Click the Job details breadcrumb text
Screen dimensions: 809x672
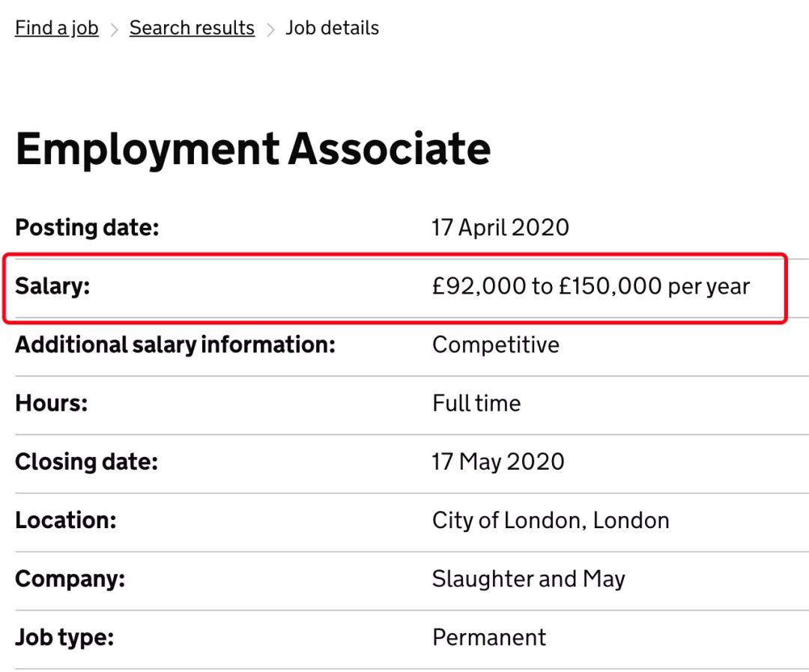[333, 28]
